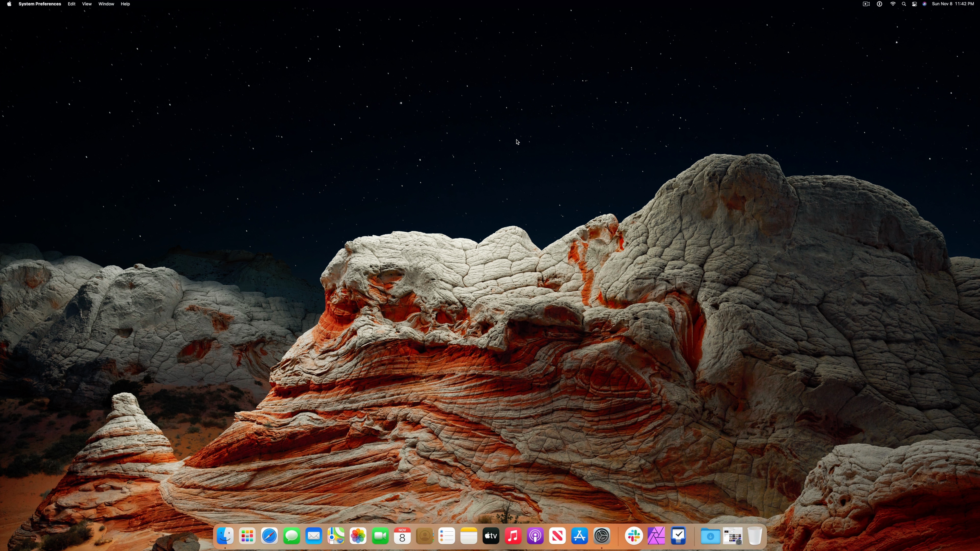This screenshot has height=551, width=980.
Task: Click the System Preferences menu title
Action: (x=40, y=4)
